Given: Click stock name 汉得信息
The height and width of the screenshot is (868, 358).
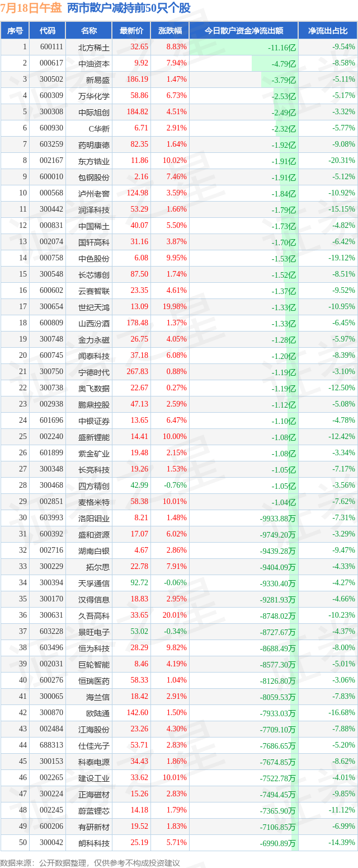Looking at the screenshot, I should 94,600.
